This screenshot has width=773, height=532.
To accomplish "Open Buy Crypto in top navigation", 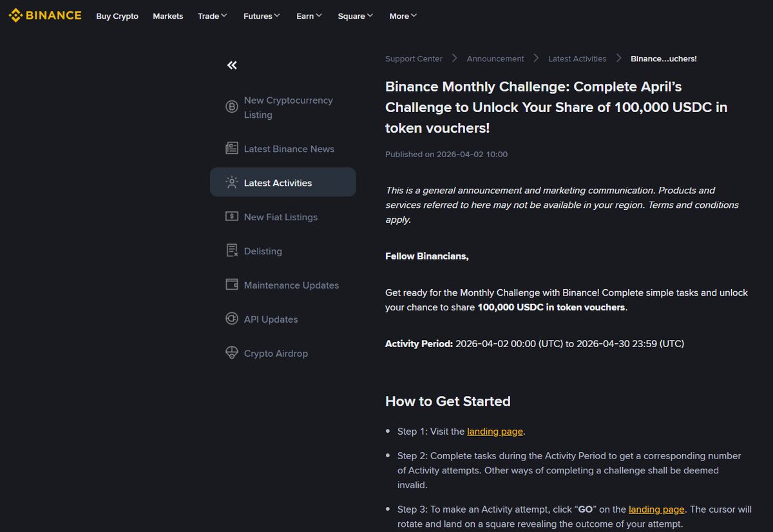I will tap(117, 16).
